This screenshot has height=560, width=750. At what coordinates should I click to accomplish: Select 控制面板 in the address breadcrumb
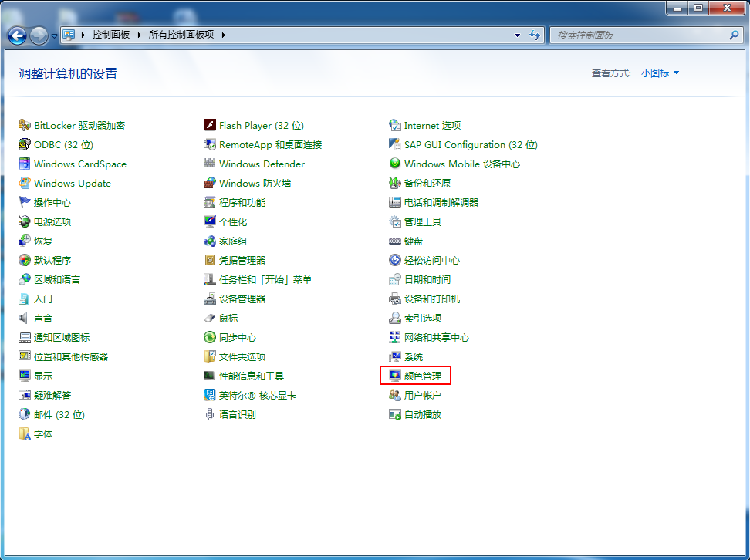point(111,35)
